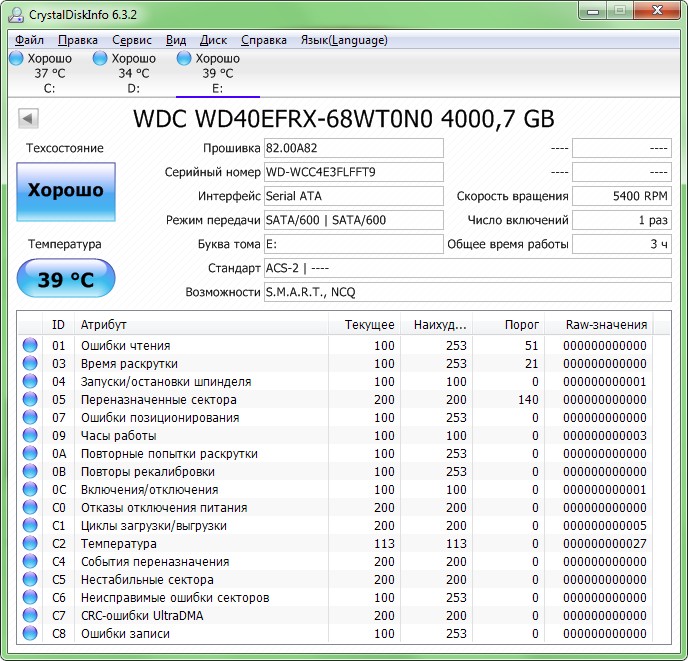Open the Вид menu
The image size is (688, 661).
tap(176, 40)
